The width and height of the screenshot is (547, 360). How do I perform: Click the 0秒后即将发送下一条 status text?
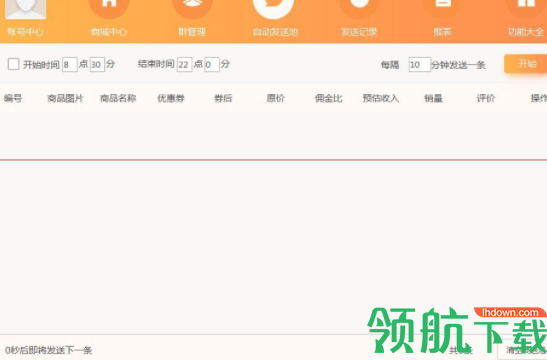[x=48, y=350]
